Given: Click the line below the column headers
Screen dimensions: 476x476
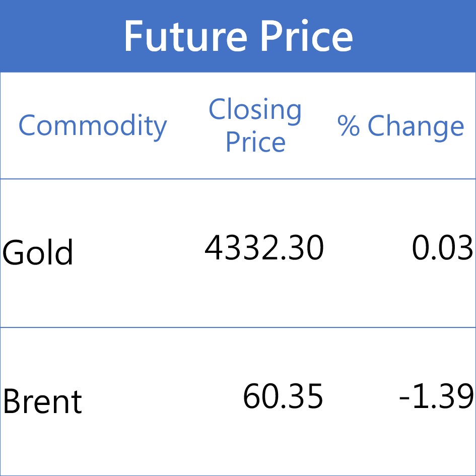Looking at the screenshot, I should 238,179.
